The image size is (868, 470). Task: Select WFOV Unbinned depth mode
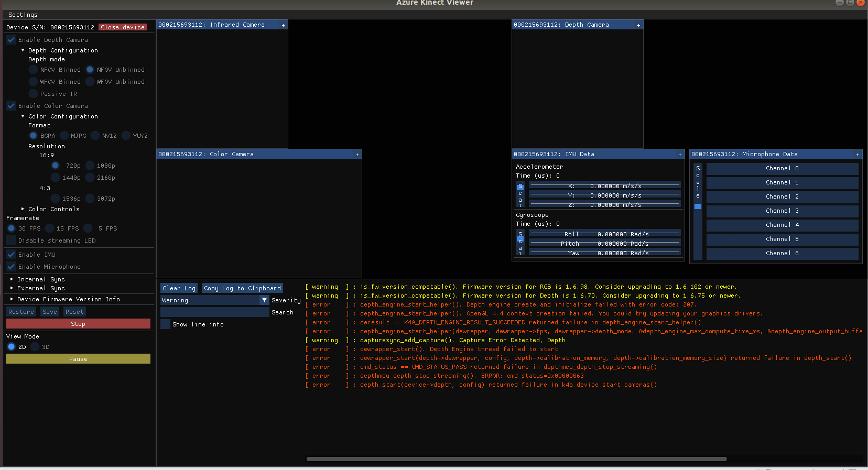(90, 82)
